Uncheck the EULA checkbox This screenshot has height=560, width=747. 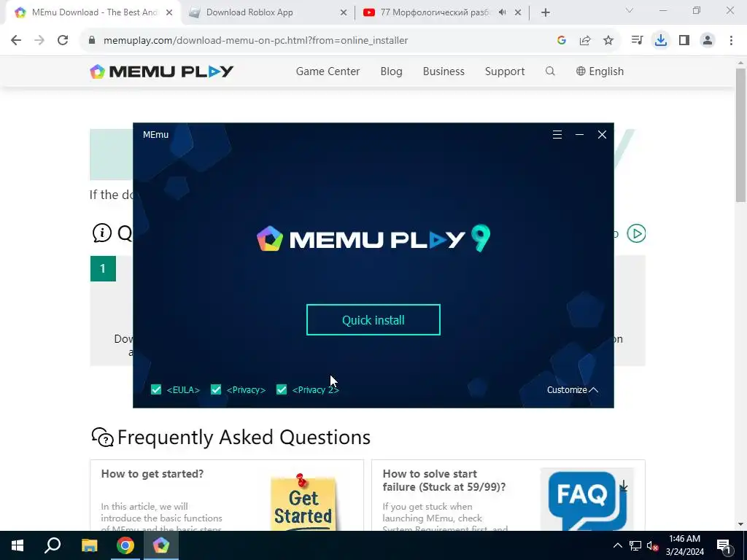click(x=156, y=389)
